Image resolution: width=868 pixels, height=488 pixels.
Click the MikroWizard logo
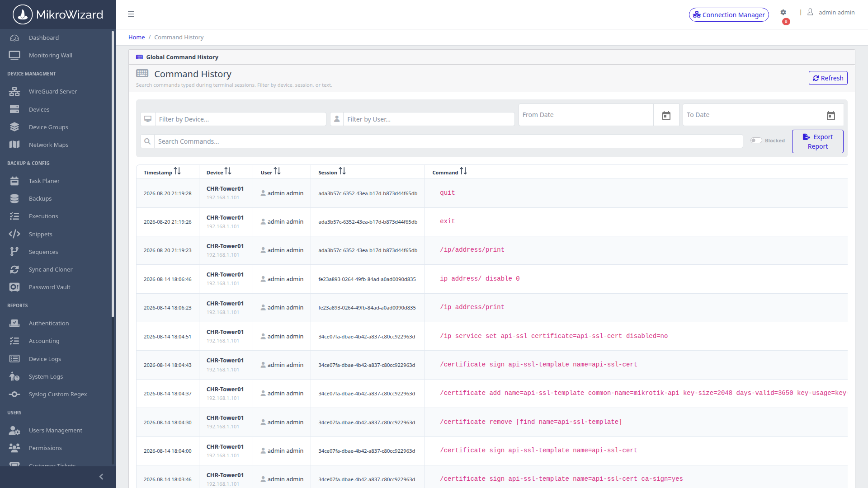tap(58, 14)
